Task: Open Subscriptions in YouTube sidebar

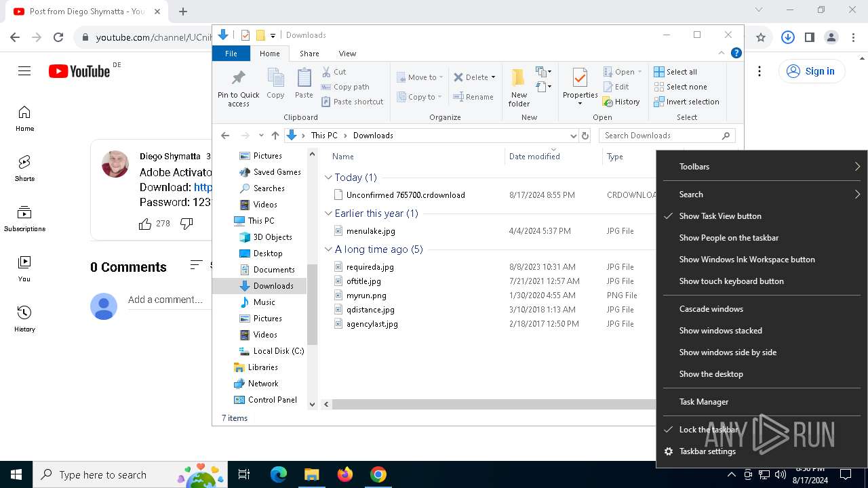Action: (24, 218)
